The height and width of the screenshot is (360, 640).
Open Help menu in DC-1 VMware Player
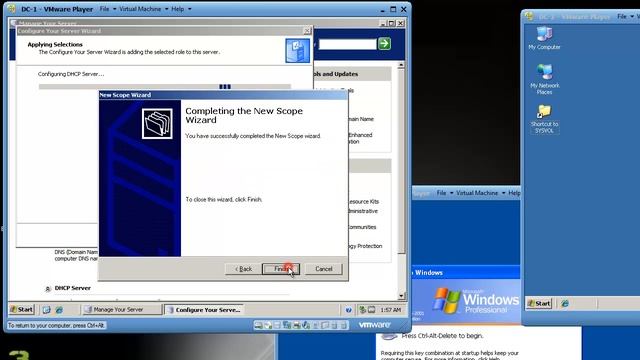pyautogui.click(x=178, y=9)
